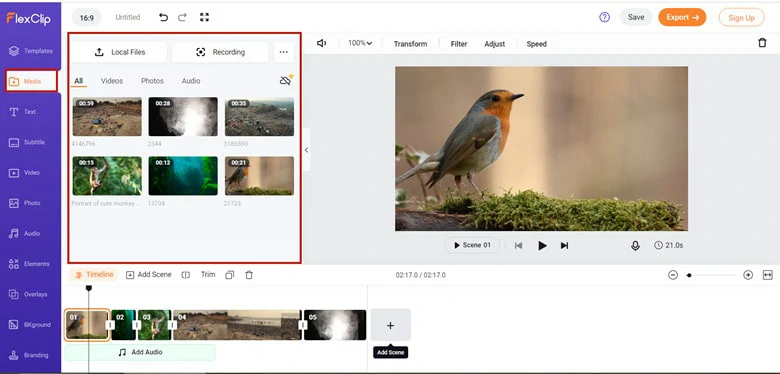Open the Media sidebar section
Viewport: 780px width, 374px height.
tap(31, 81)
